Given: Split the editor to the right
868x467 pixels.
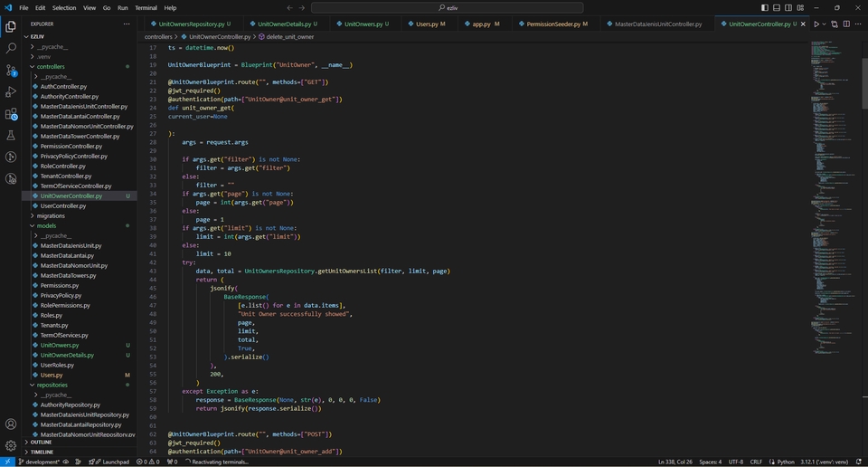Looking at the screenshot, I should 846,24.
